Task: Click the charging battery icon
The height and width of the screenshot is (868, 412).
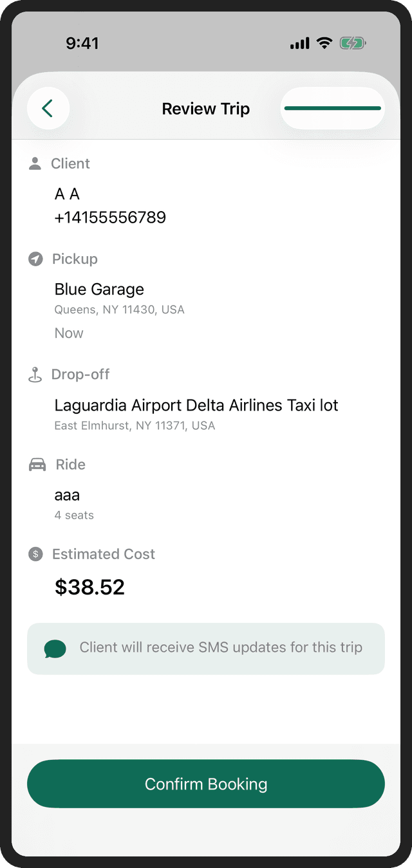Action: tap(351, 43)
